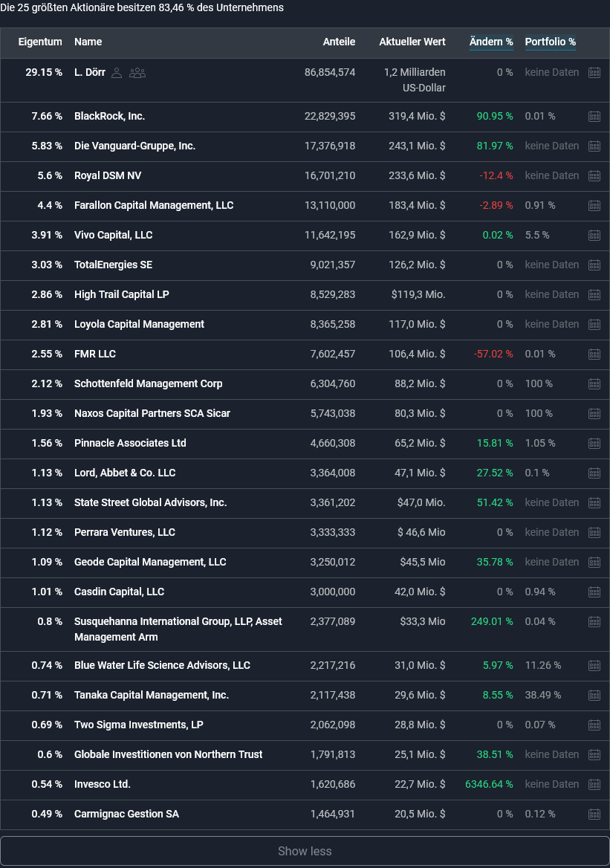Collapse the list with Show less

click(305, 852)
